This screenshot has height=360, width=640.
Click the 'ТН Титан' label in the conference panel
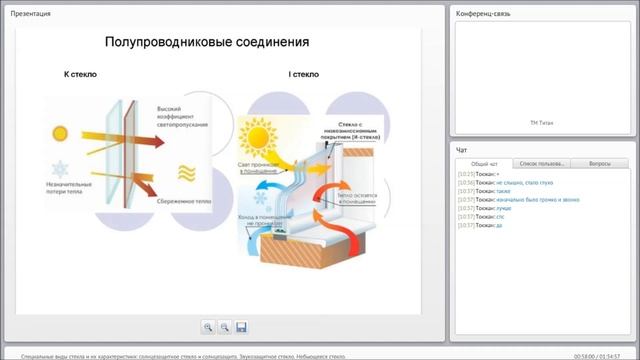542,122
